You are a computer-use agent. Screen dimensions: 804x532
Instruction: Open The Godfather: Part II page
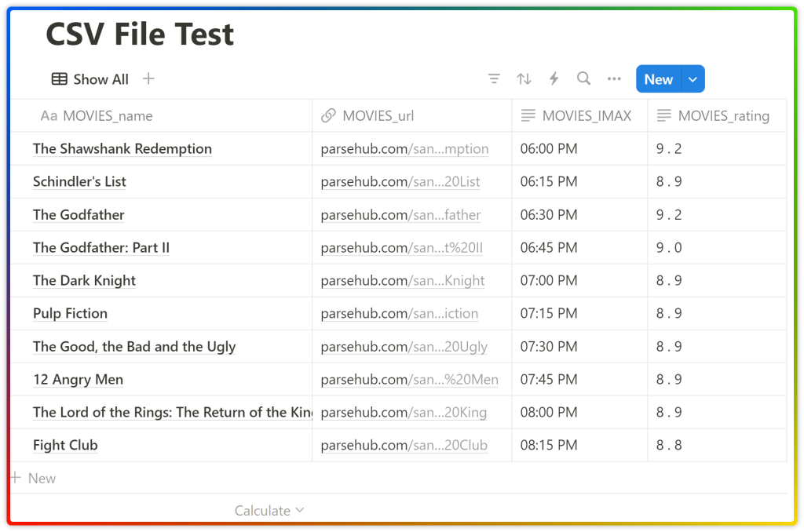click(101, 247)
